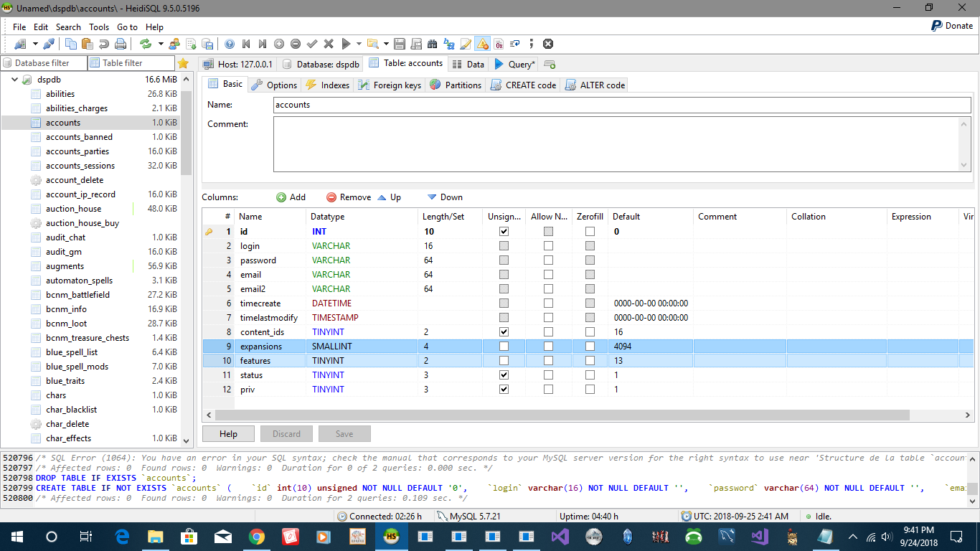Image resolution: width=980 pixels, height=551 pixels.
Task: Open the User manager icon
Action: tap(174, 44)
